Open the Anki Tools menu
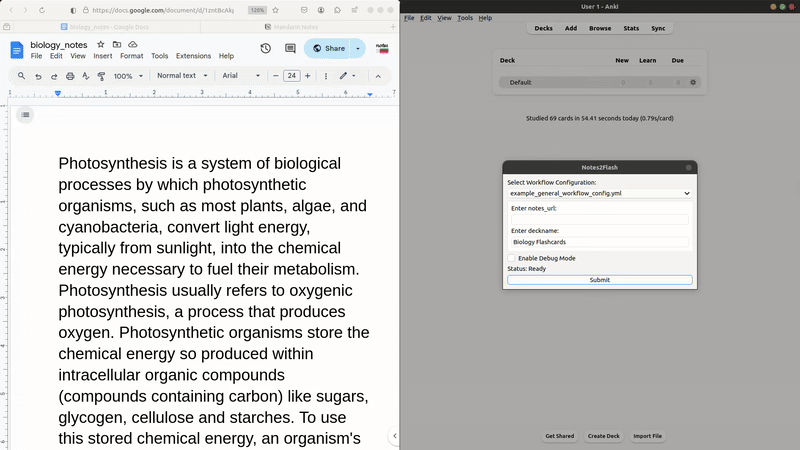The image size is (800, 450). pos(465,18)
